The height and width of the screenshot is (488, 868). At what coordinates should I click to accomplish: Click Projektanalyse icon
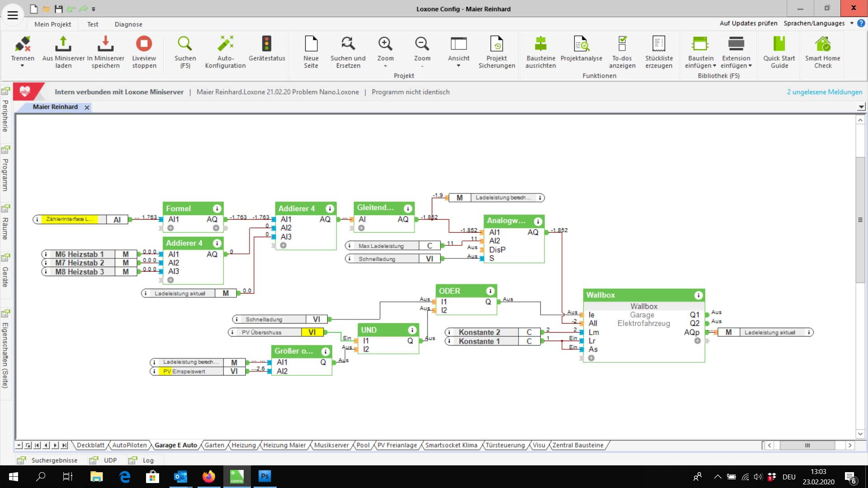[581, 44]
